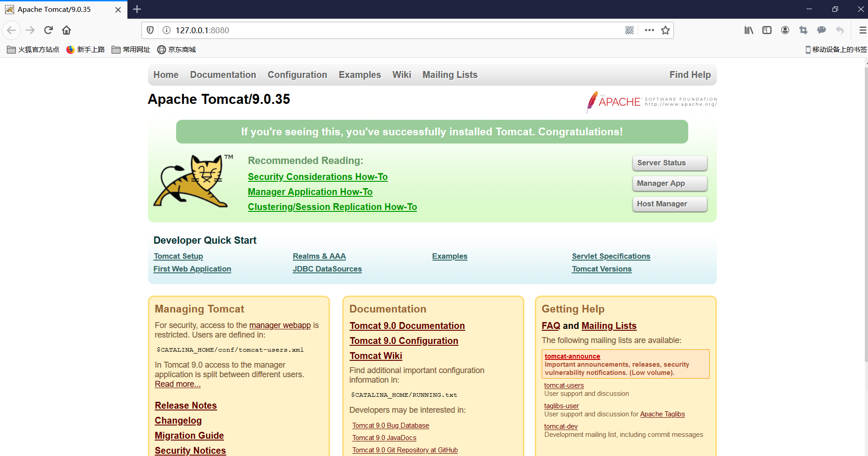The image size is (868, 456).
Task: Open Tomcat 9.0 Documentation link
Action: pyautogui.click(x=407, y=326)
